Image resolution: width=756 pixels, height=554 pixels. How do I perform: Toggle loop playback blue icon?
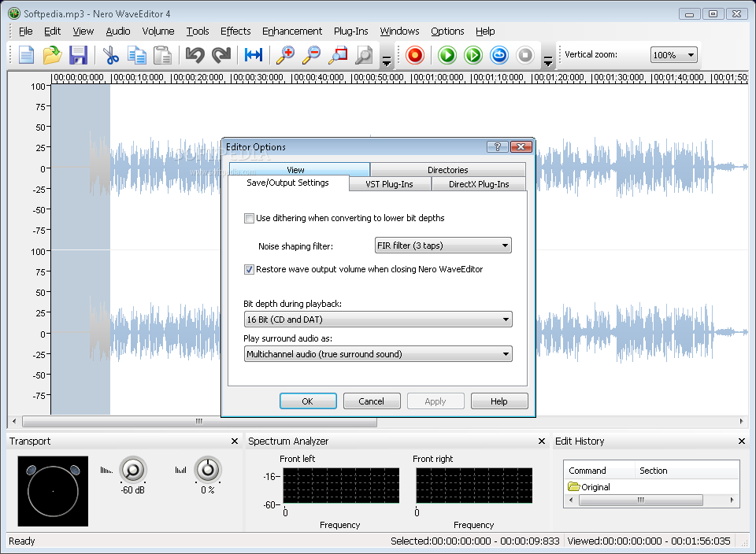coord(499,55)
